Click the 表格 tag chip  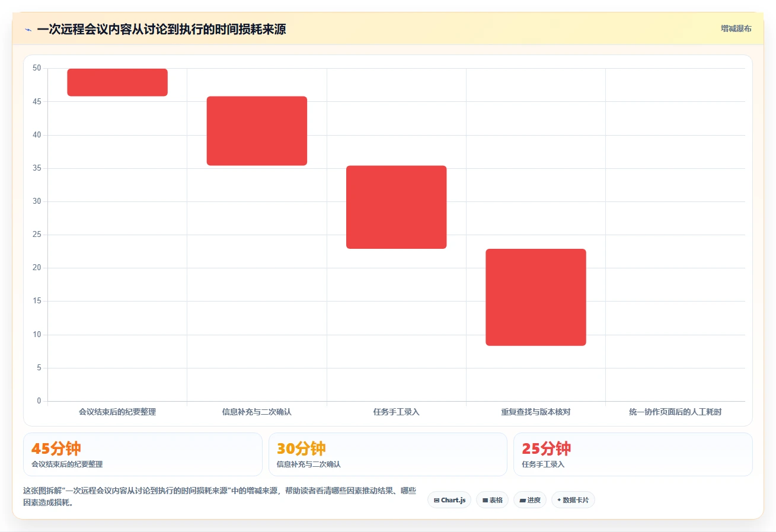492,500
